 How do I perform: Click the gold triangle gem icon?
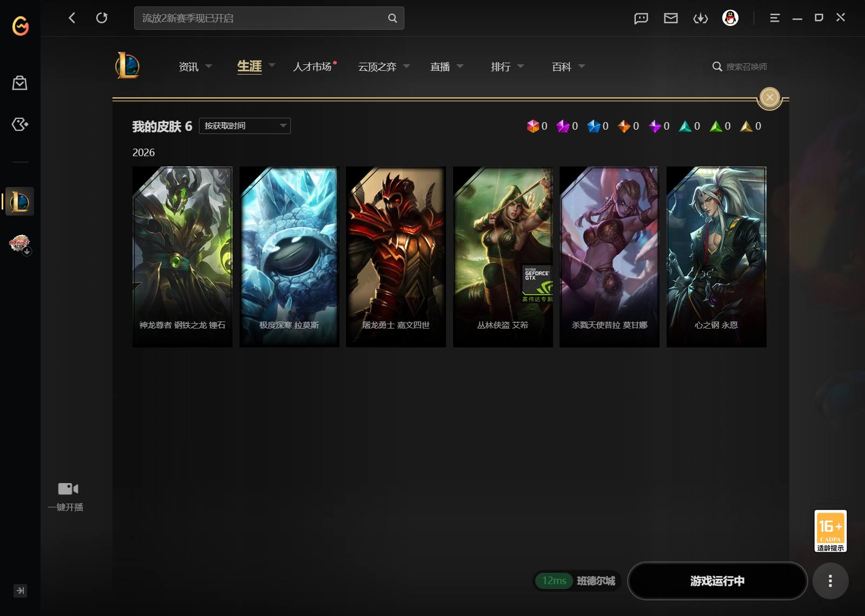pyautogui.click(x=747, y=126)
